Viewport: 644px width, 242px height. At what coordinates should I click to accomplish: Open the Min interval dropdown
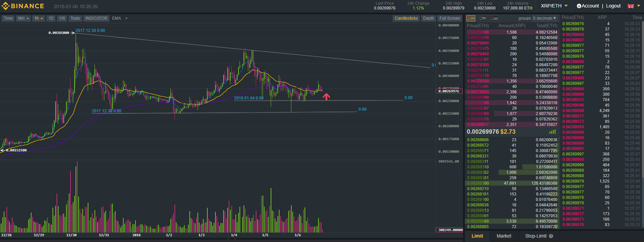23,18
